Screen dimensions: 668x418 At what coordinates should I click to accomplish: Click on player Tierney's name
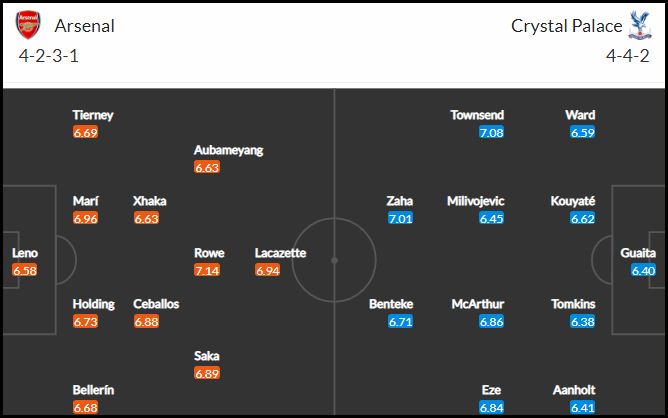pyautogui.click(x=93, y=115)
